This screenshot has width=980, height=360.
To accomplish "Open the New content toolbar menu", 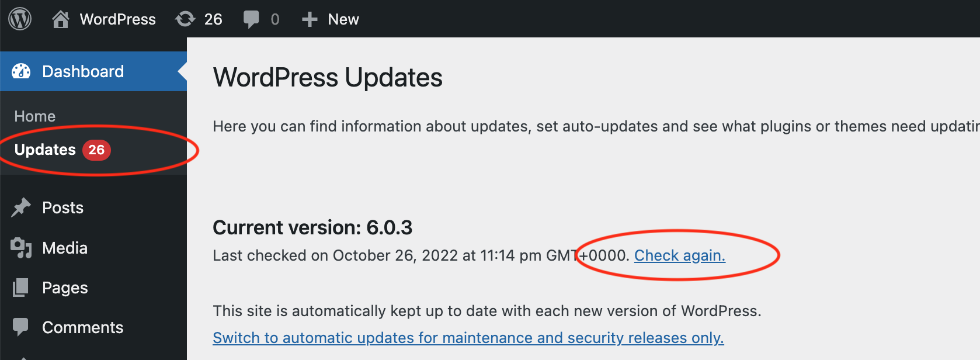I will 343,19.
